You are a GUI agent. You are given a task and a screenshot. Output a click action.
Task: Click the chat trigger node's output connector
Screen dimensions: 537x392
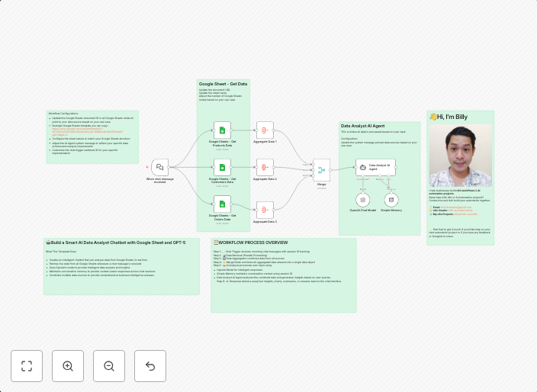(x=169, y=168)
